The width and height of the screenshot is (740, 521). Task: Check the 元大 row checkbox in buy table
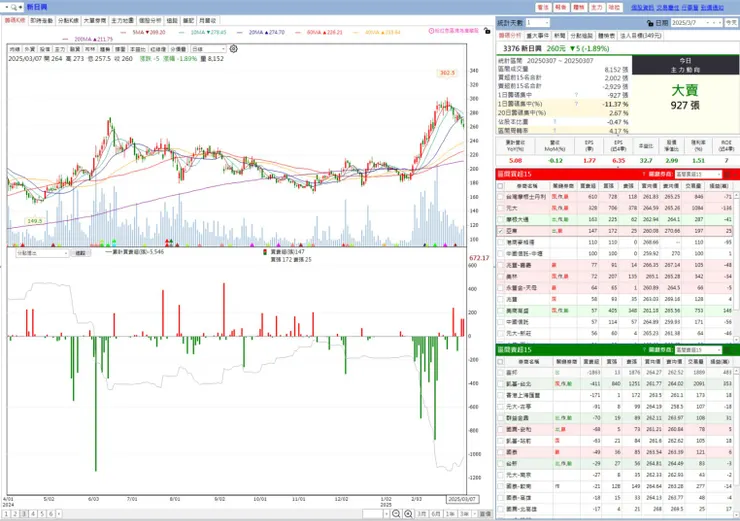pyautogui.click(x=500, y=208)
